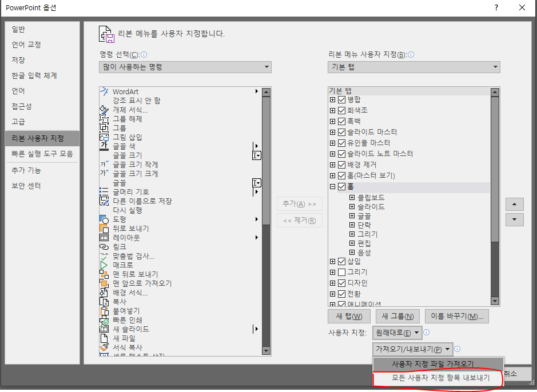This screenshot has height=392, width=537.
Task: Choose the 새 슬라이드 icon
Action: [x=104, y=329]
